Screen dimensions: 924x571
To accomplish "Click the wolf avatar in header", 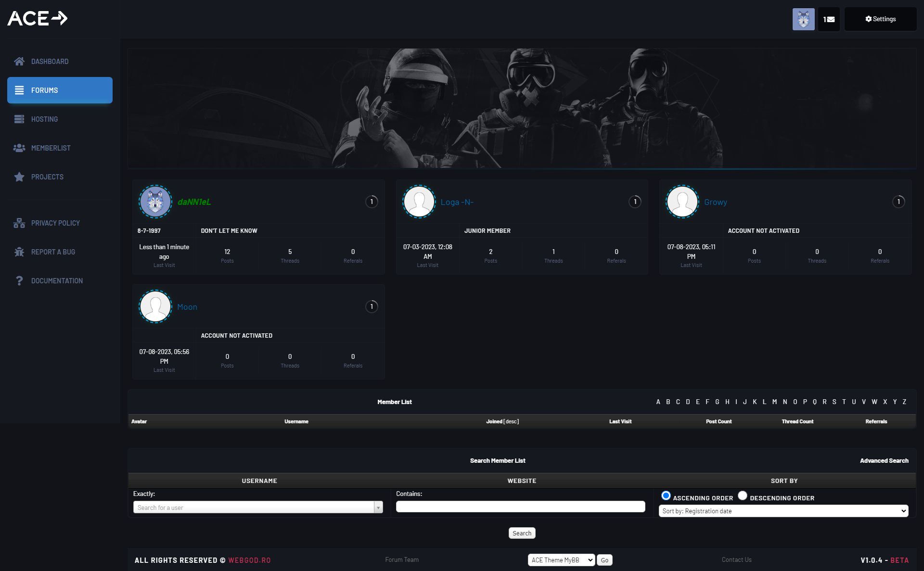I will coord(803,19).
